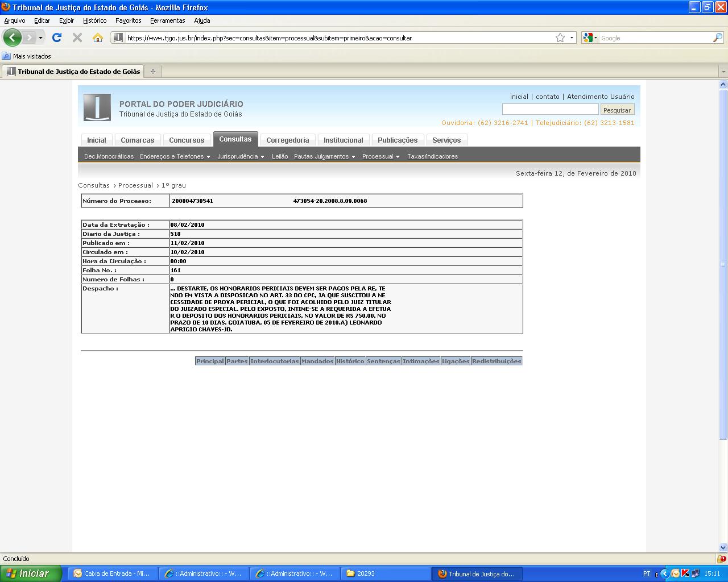728x582 pixels.
Task: Expand the Jurisprudência dropdown menu
Action: (x=241, y=156)
